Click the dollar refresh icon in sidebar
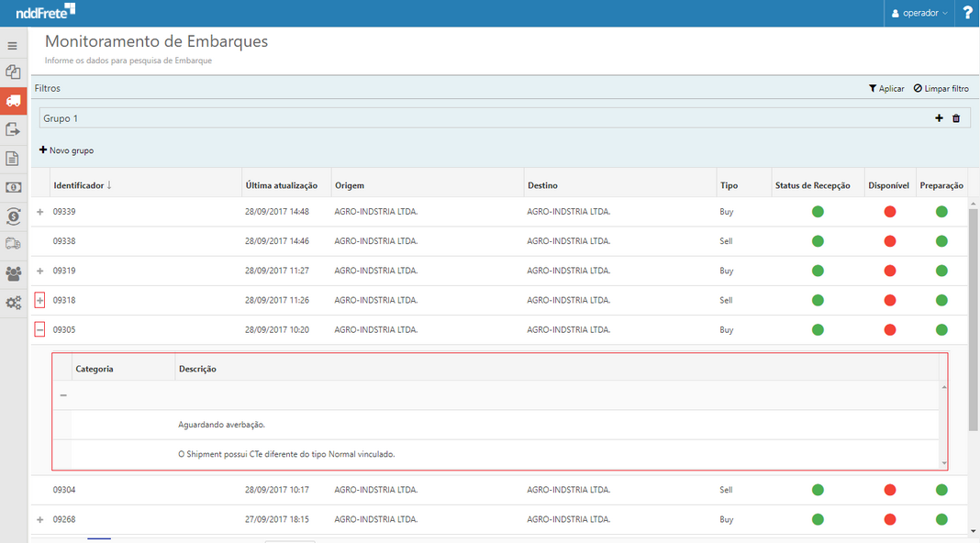This screenshot has width=980, height=543. click(13, 216)
